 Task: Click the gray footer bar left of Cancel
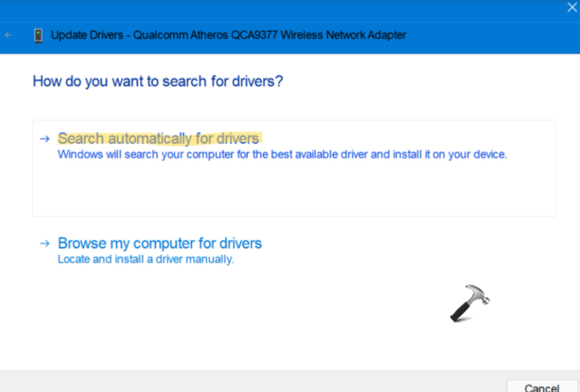[x=257, y=381]
